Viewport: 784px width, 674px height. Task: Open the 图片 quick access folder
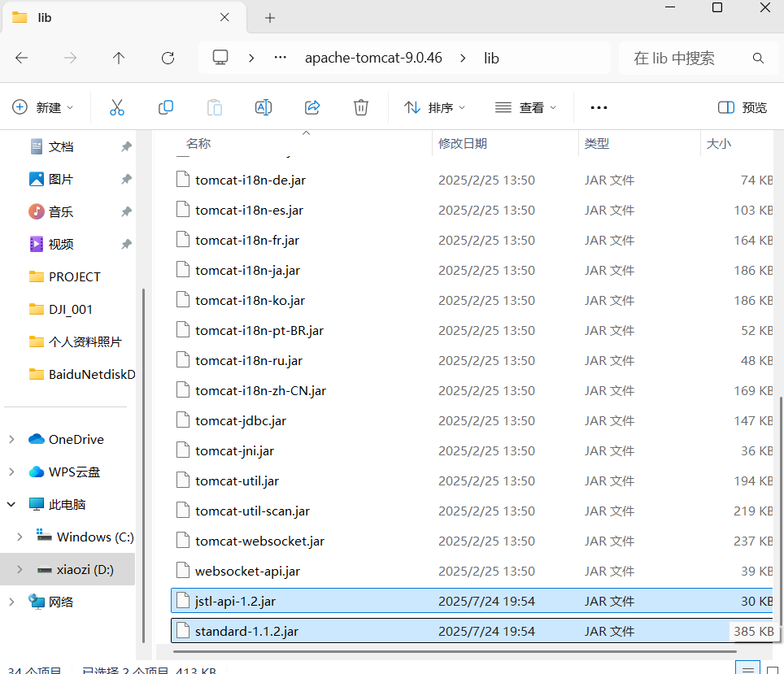click(x=61, y=179)
